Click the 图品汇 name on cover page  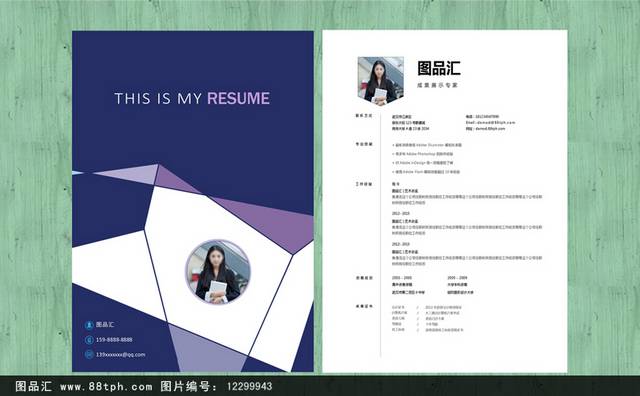click(105, 325)
